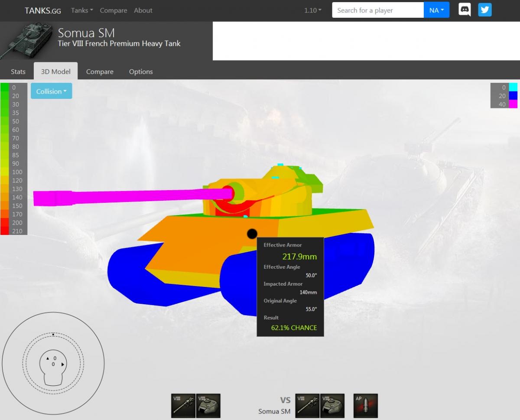Open Compare link in the top navigation bar
This screenshot has width=520, height=420.
click(x=114, y=10)
